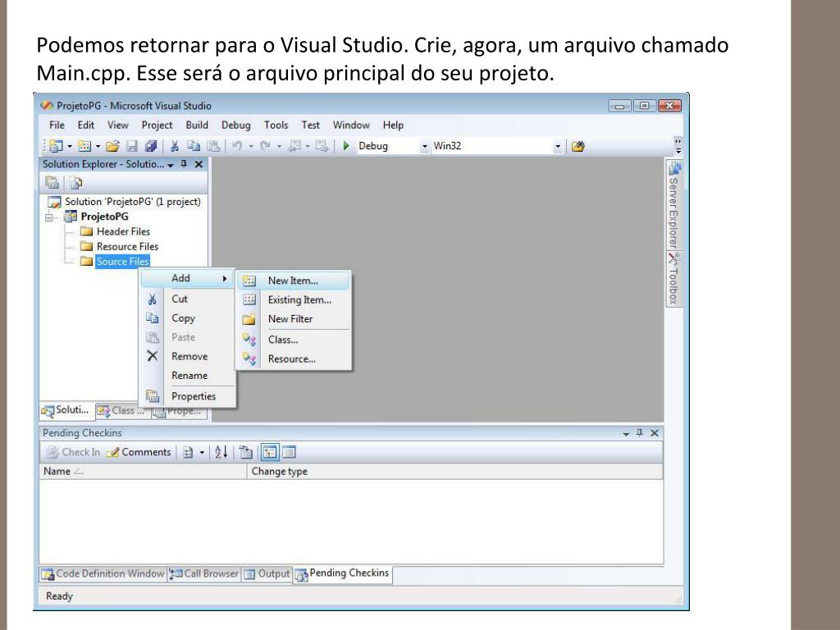Image resolution: width=840 pixels, height=630 pixels.
Task: Click the Check In button
Action: click(73, 452)
